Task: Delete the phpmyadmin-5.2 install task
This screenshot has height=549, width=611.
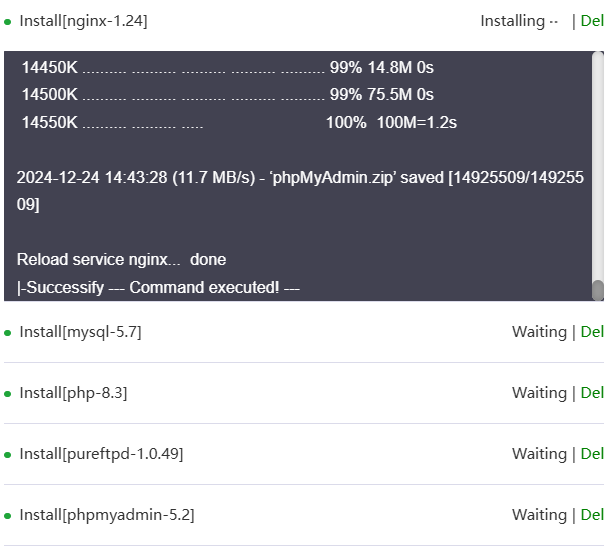Action: click(x=592, y=515)
